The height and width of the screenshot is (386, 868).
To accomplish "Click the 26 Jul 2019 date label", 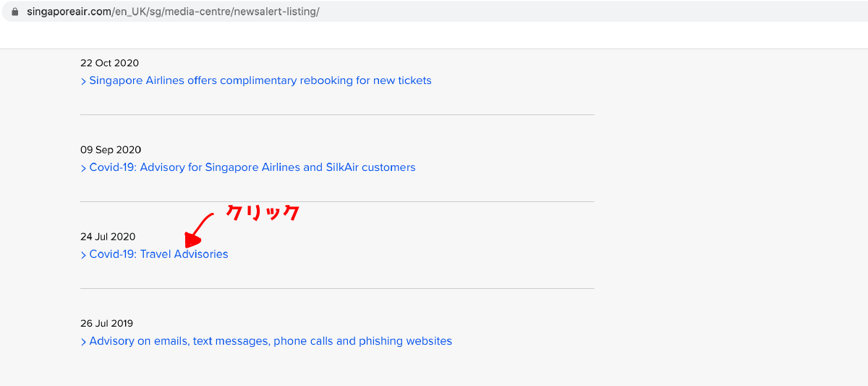I will (106, 324).
